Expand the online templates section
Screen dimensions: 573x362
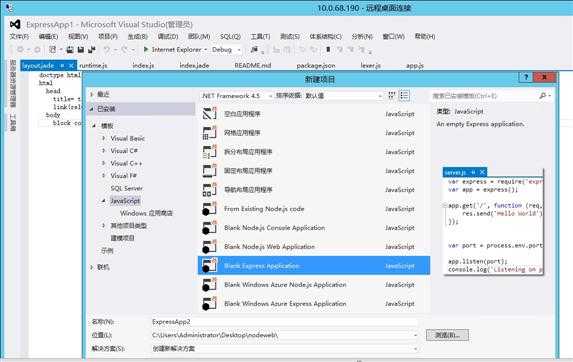point(92,267)
